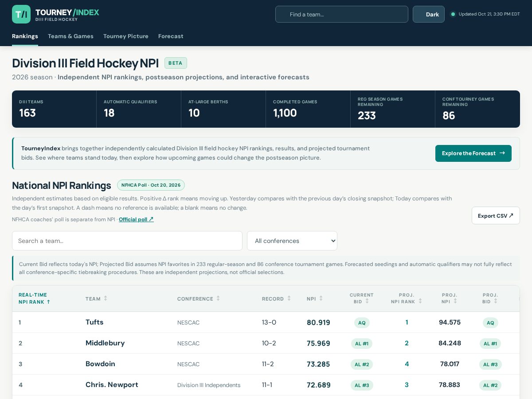Click Tufts projected bid AQ badge
The height and width of the screenshot is (399, 532).
tap(490, 323)
